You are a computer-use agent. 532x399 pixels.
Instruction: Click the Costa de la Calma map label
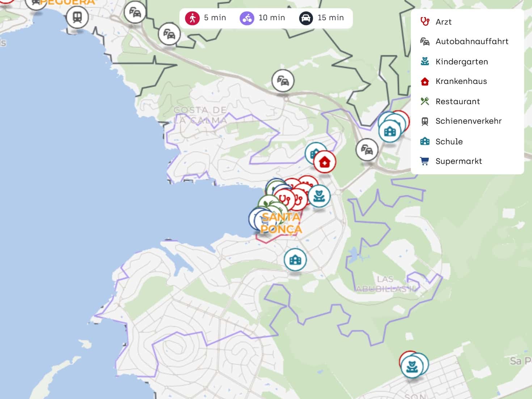coord(200,115)
